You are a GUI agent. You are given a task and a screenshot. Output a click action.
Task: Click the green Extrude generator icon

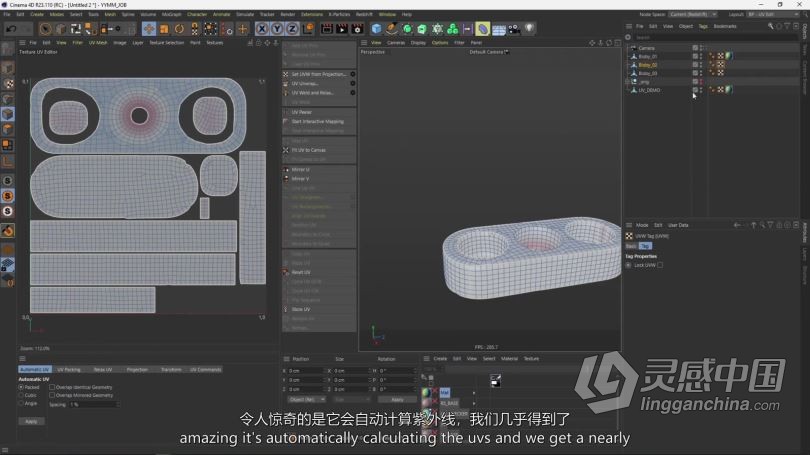tap(422, 29)
